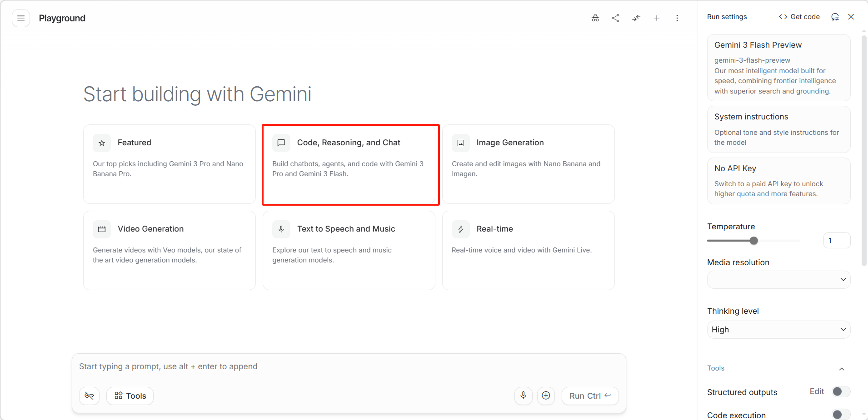The width and height of the screenshot is (868, 420).
Task: Click the API key icon in prompt bar
Action: pos(90,396)
